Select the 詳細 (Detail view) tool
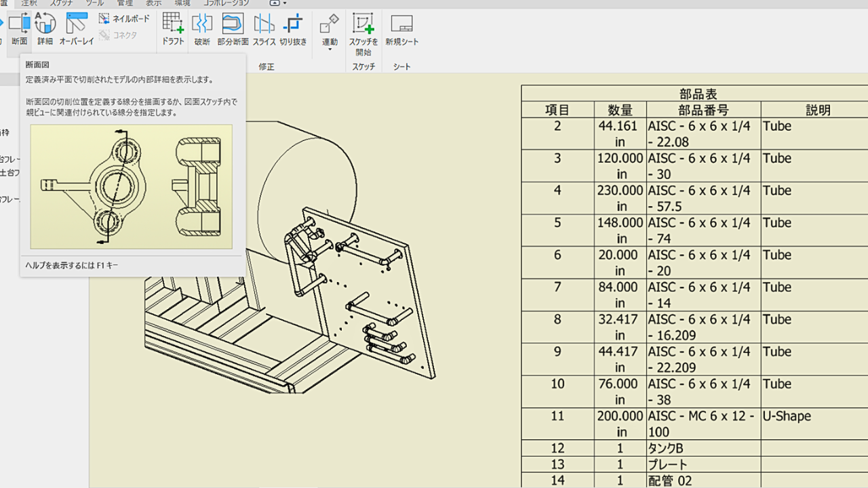 (45, 30)
